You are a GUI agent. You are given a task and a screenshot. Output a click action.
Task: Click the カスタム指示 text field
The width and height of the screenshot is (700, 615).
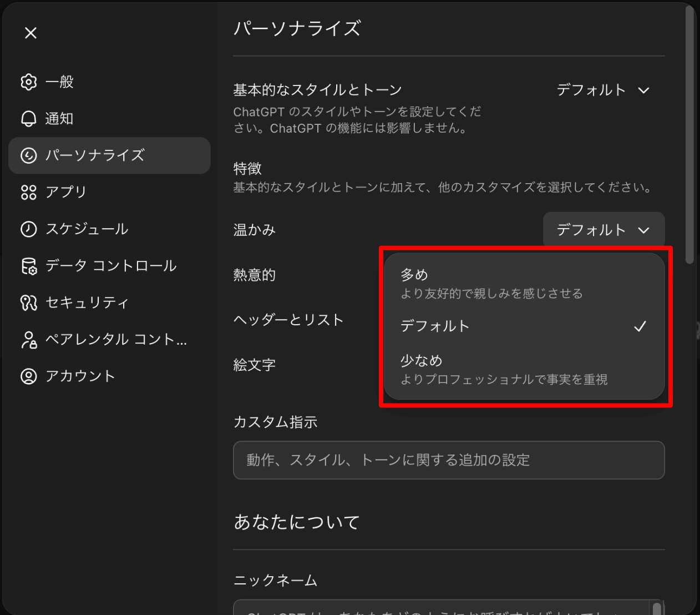pos(448,460)
